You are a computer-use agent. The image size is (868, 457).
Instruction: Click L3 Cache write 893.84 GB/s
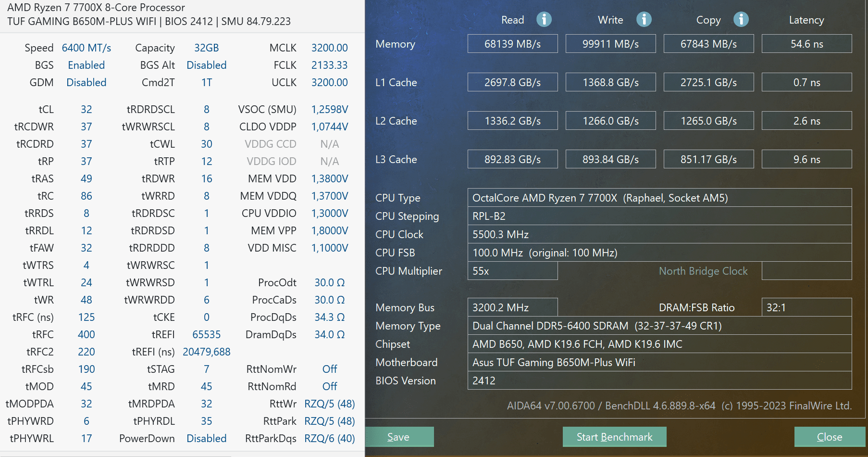[610, 159]
